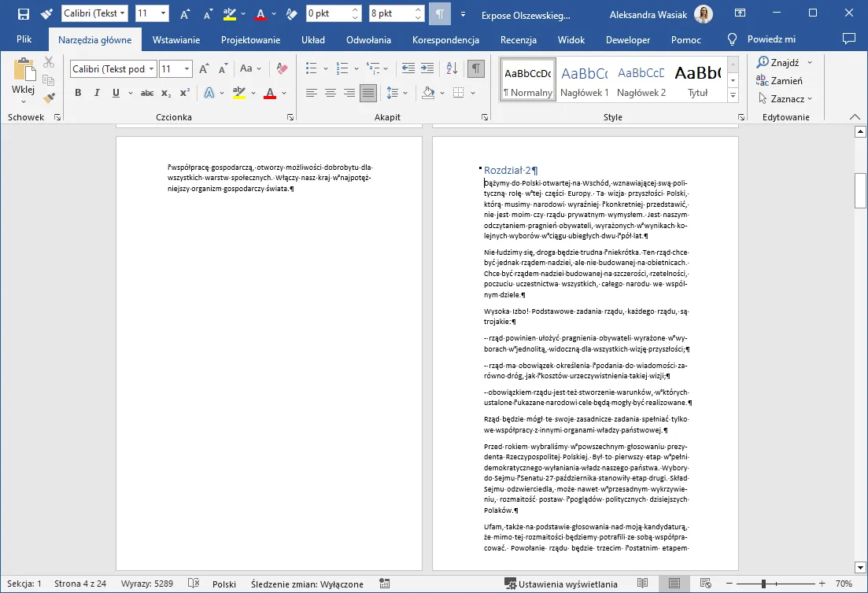Screen dimensions: 868x593
Task: Open the Recenzja tab
Action: 518,40
